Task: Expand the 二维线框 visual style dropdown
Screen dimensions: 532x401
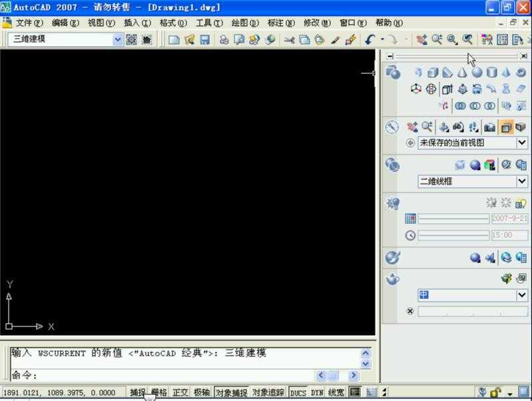Action: click(x=522, y=181)
